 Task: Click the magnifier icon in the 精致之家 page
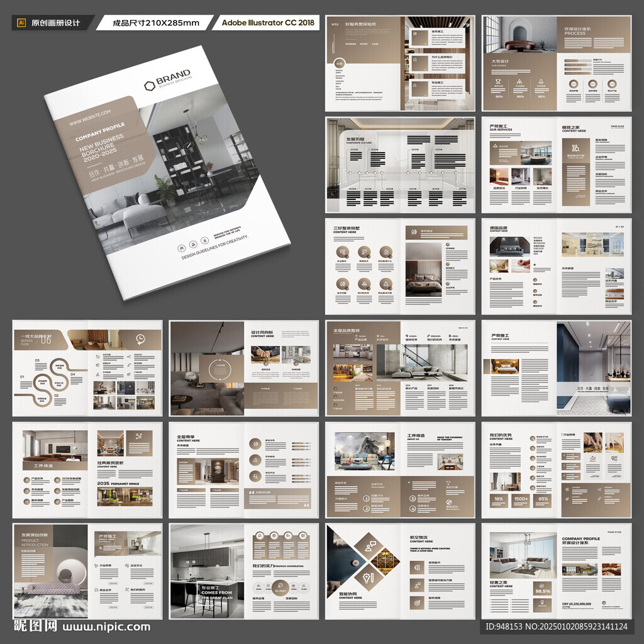576,147
